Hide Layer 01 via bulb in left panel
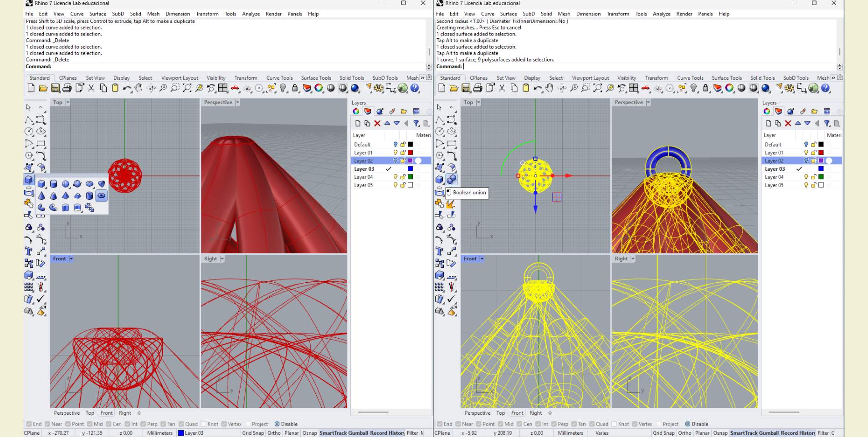Image resolution: width=868 pixels, height=437 pixels. tap(395, 152)
